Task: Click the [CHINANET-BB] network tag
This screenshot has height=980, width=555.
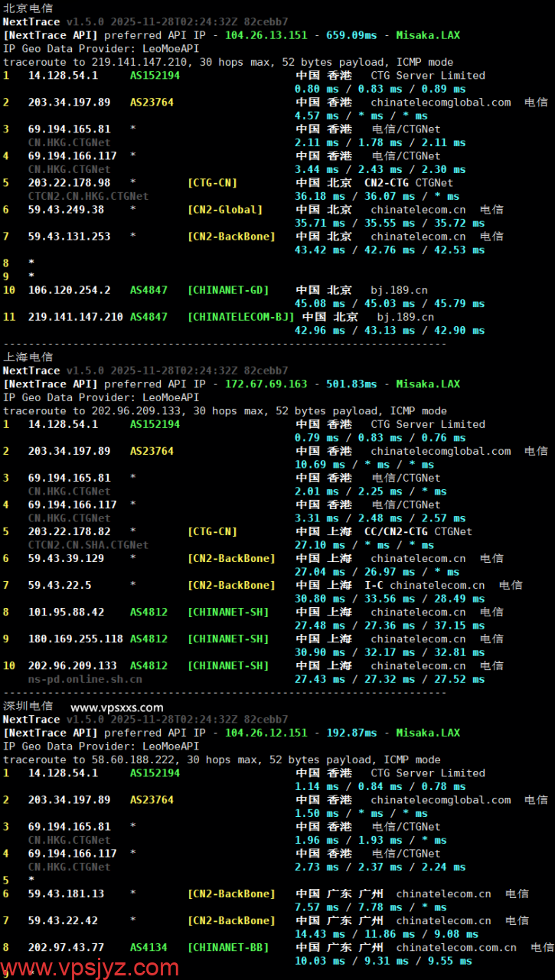Action: point(228,948)
